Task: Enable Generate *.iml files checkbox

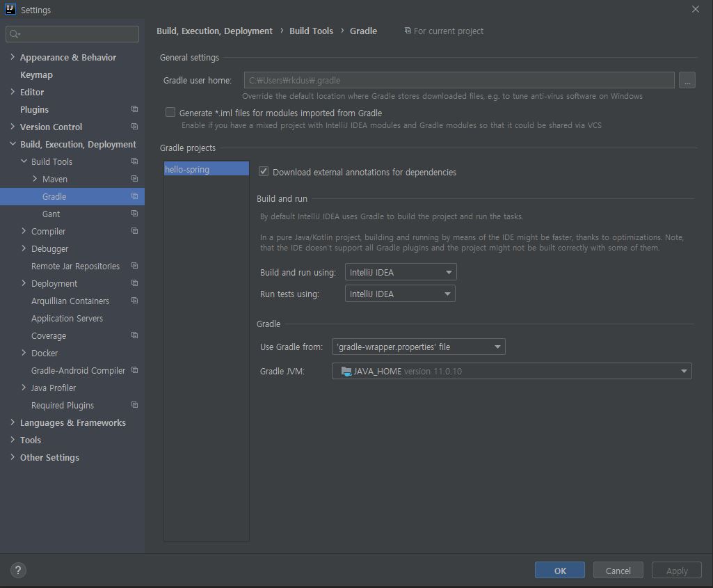Action: pyautogui.click(x=170, y=113)
